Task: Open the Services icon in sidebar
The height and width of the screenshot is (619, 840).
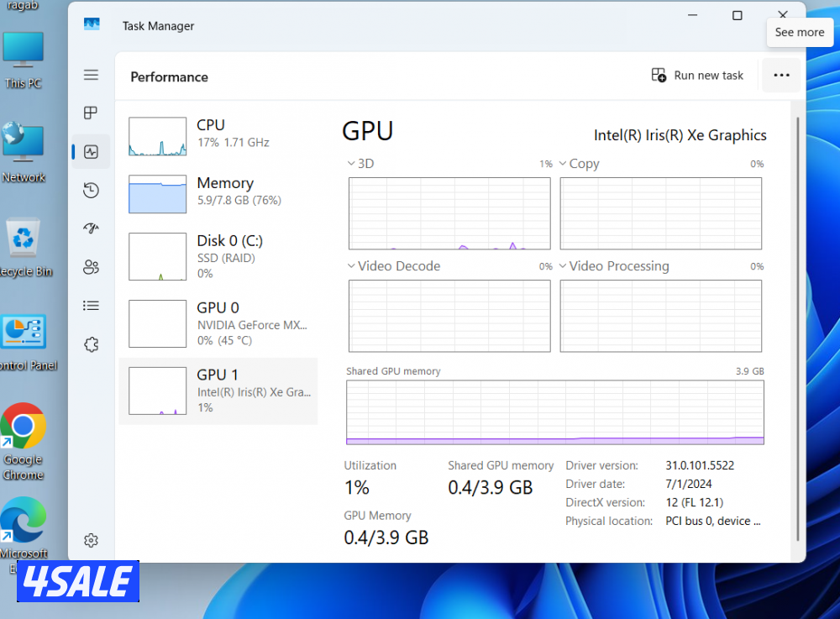Action: click(x=91, y=344)
